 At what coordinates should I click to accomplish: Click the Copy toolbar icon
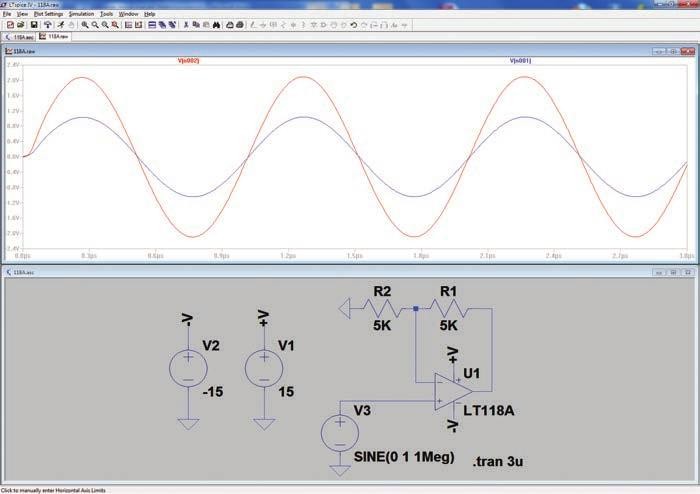pos(196,25)
